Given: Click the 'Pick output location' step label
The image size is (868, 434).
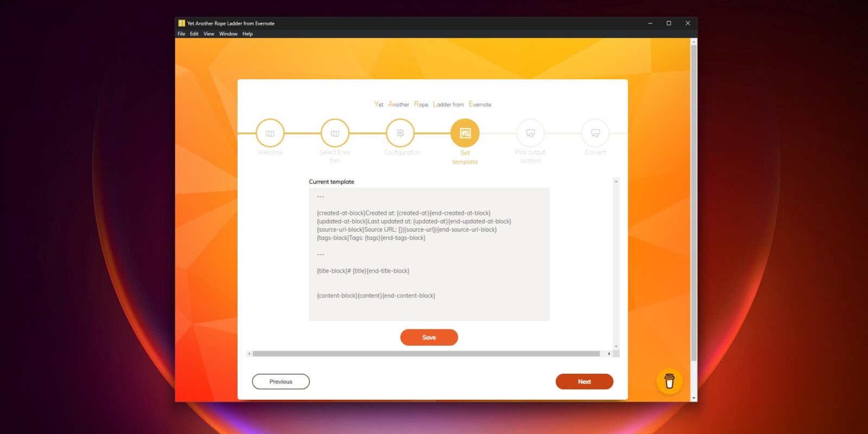Looking at the screenshot, I should point(530,156).
